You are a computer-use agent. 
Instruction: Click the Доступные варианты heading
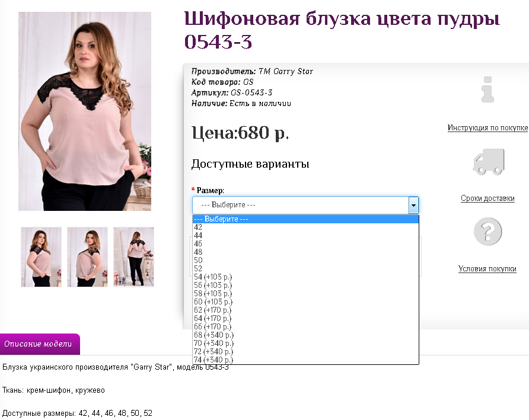pyautogui.click(x=250, y=164)
